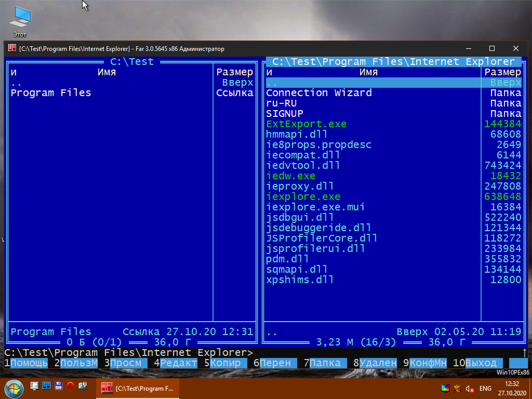
Task: Click left panel status '0 Б (0/1)'
Action: (94, 342)
